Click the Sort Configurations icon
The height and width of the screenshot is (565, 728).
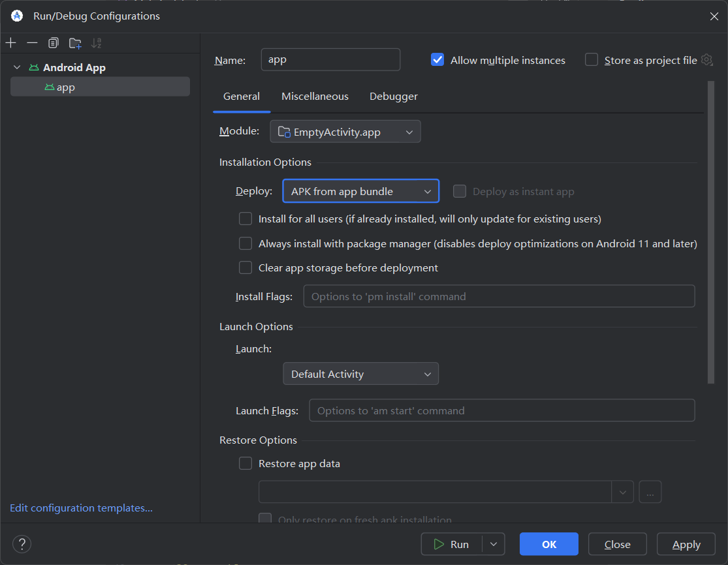tap(97, 43)
